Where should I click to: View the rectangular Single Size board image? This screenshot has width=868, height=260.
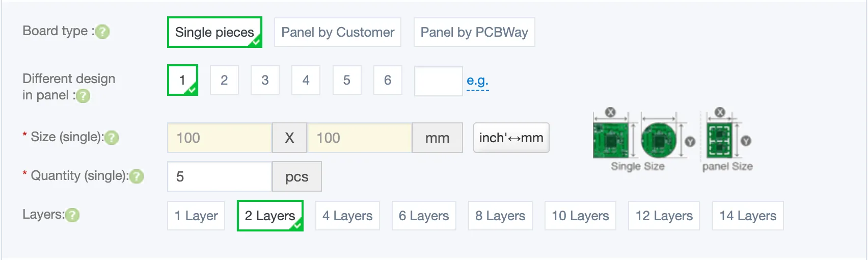pyautogui.click(x=611, y=140)
